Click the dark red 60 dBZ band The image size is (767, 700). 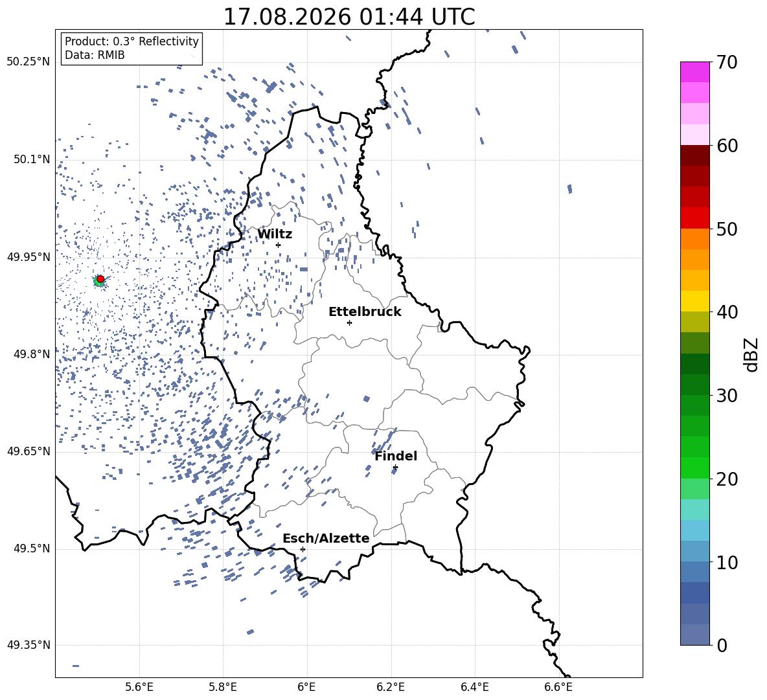point(695,155)
